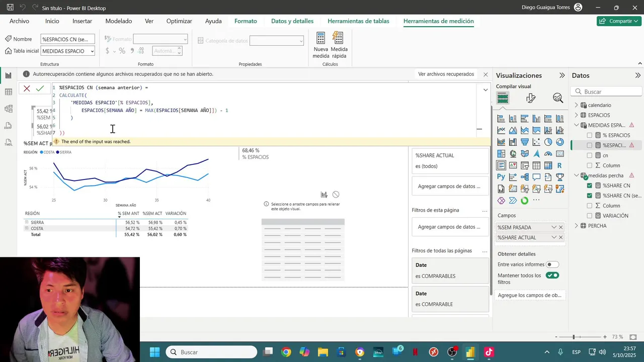Click the Nombre measure name field
Screen dimensions: 644x362
tap(67, 39)
